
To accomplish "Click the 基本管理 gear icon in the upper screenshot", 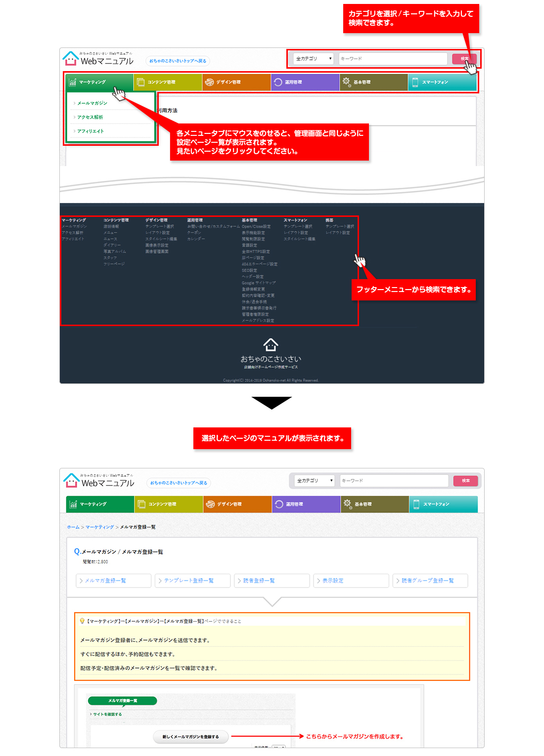I will coord(347,82).
